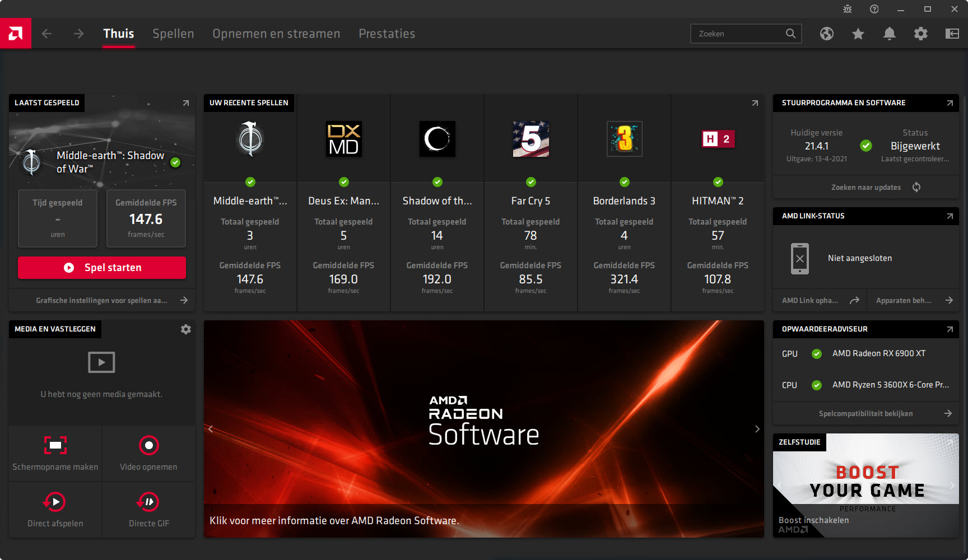This screenshot has width=968, height=560.
Task: Expand Stuurprogramma en Software panel
Action: click(x=950, y=103)
